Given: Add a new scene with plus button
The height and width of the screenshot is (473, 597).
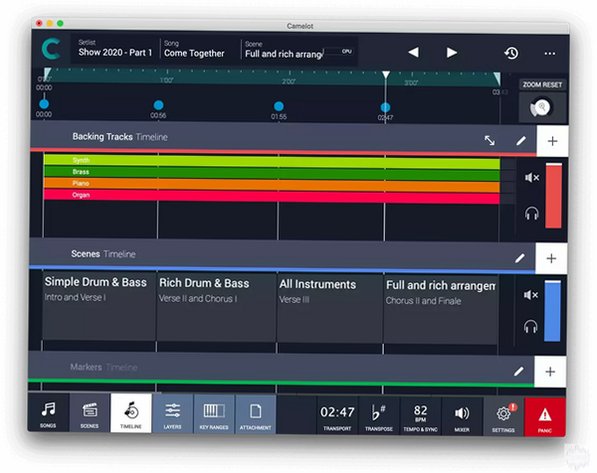Looking at the screenshot, I should point(551,259).
